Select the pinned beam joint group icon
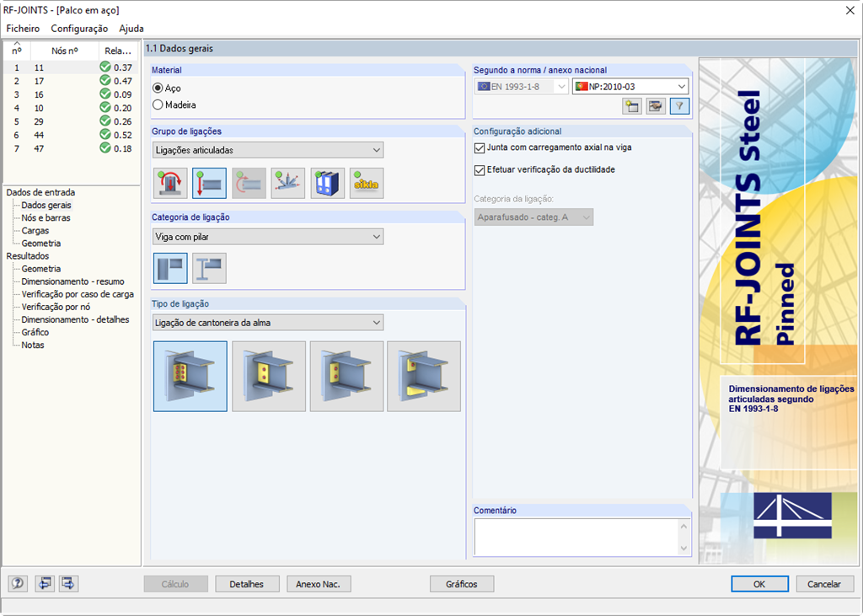The width and height of the screenshot is (863, 616). point(209,184)
